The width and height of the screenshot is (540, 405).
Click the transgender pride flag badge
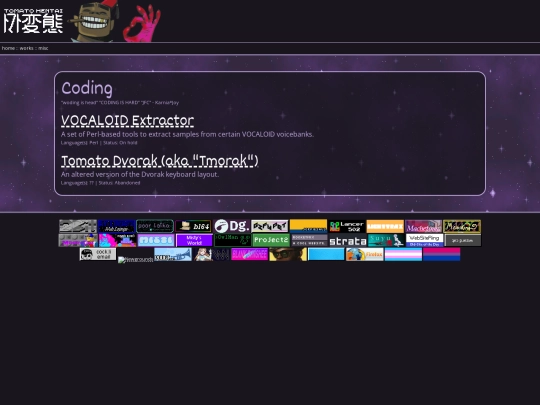pos(403,254)
